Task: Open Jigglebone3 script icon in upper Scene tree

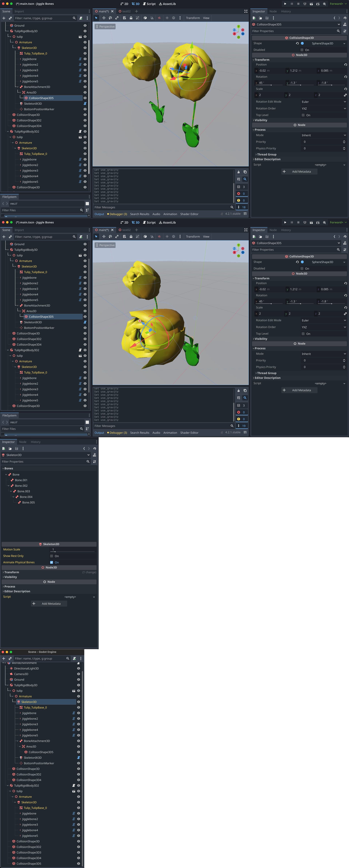Action: tap(80, 70)
